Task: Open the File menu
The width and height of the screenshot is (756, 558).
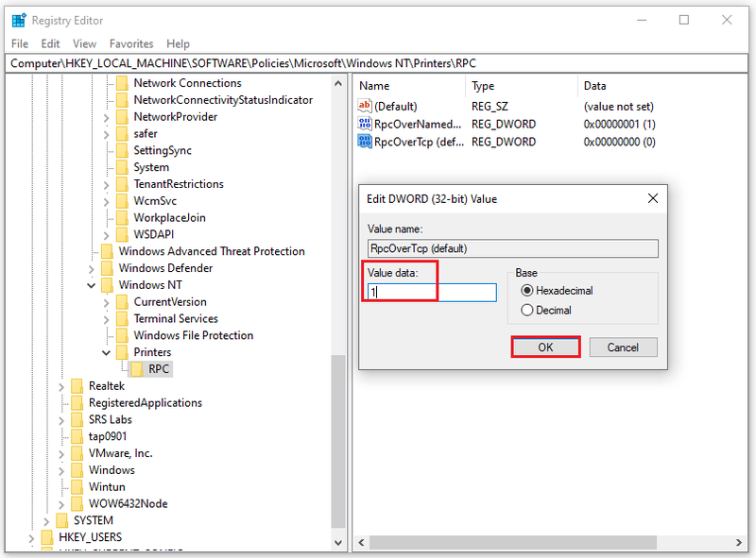Action: (x=20, y=43)
